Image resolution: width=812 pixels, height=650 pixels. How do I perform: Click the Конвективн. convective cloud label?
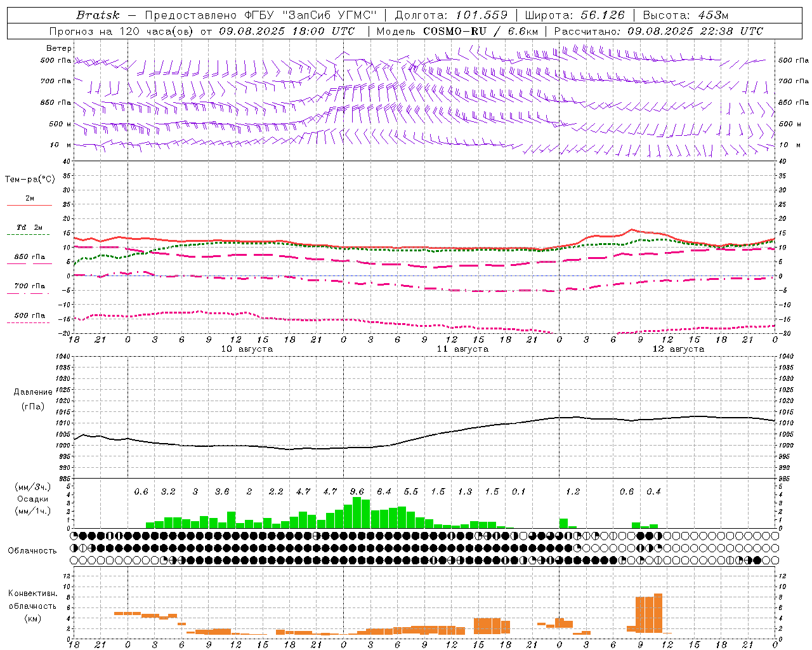(32, 594)
